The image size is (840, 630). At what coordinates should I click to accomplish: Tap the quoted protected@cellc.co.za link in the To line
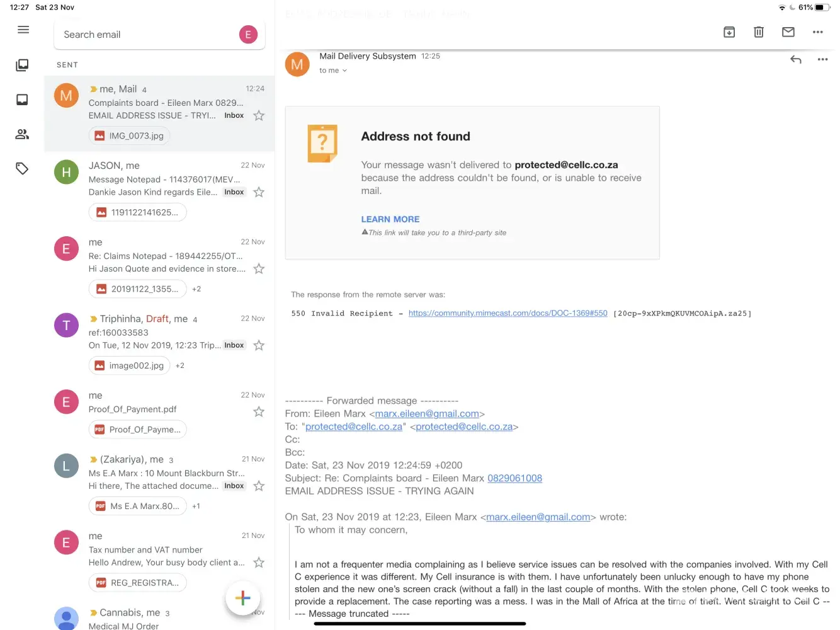coord(354,427)
